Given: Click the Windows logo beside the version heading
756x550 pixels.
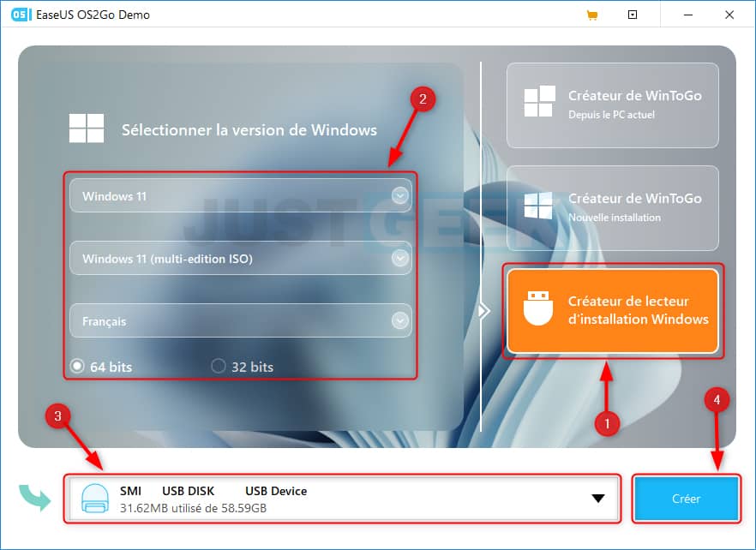Looking at the screenshot, I should 87,129.
